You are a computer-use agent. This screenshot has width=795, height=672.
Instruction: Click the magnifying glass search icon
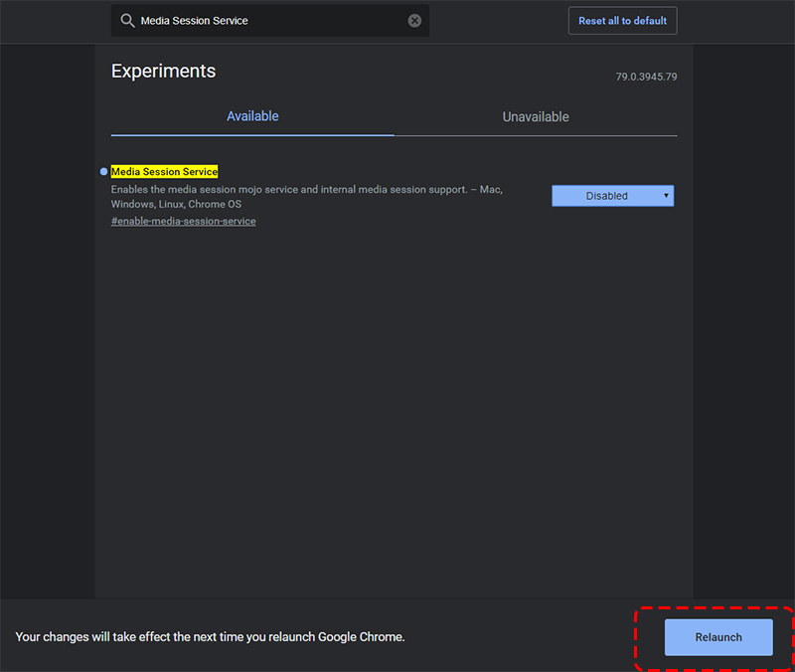coord(127,21)
